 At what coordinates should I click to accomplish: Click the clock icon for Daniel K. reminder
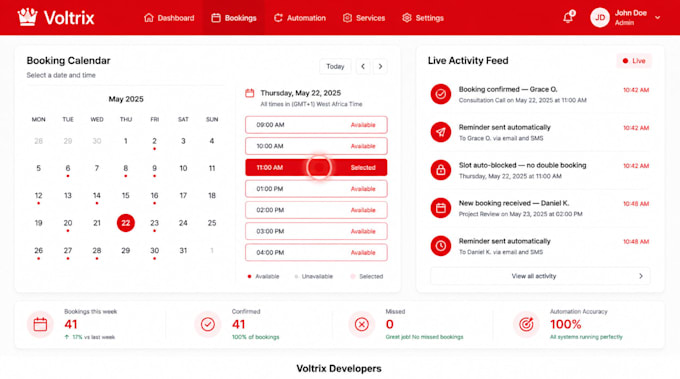(441, 246)
